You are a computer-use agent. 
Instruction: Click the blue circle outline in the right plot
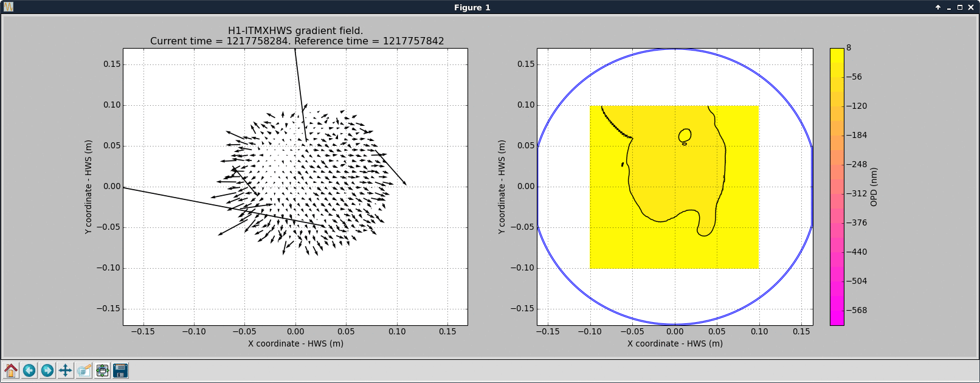[675, 49]
